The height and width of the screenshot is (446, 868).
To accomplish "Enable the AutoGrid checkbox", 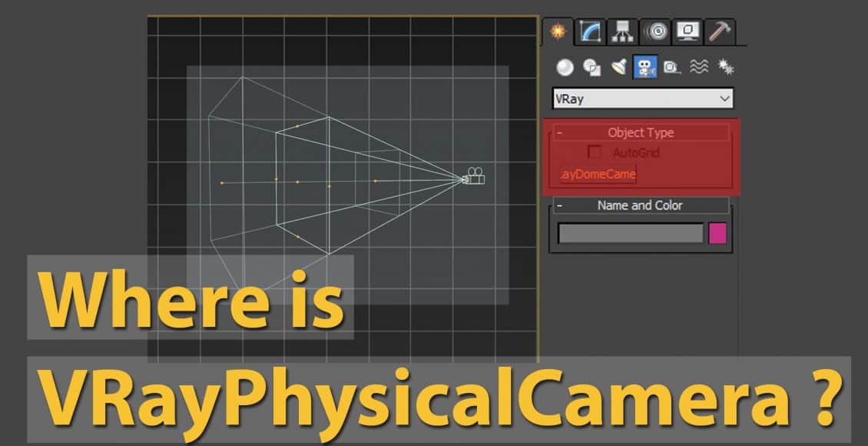I will pyautogui.click(x=595, y=152).
